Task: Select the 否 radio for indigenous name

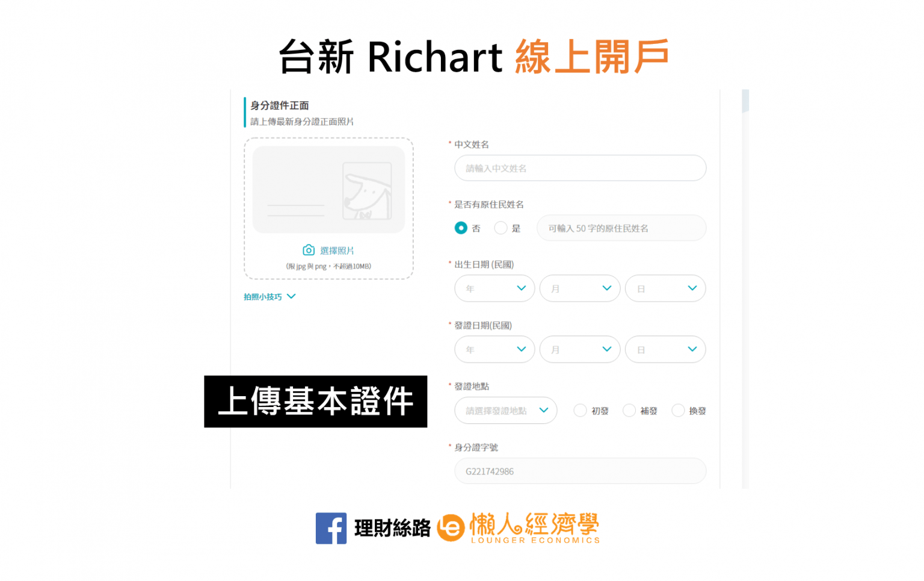Action: [461, 228]
